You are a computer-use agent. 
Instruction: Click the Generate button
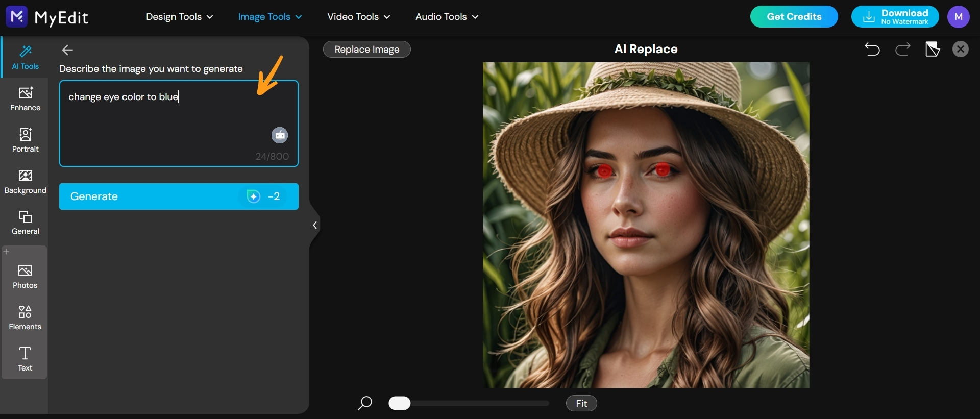(x=179, y=196)
